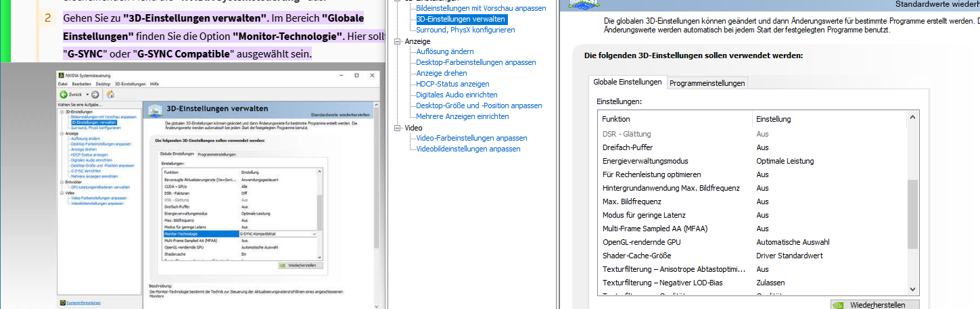Open large Desktop-Farbeinstellungen anpassen link
The height and width of the screenshot is (309, 980).
click(476, 62)
